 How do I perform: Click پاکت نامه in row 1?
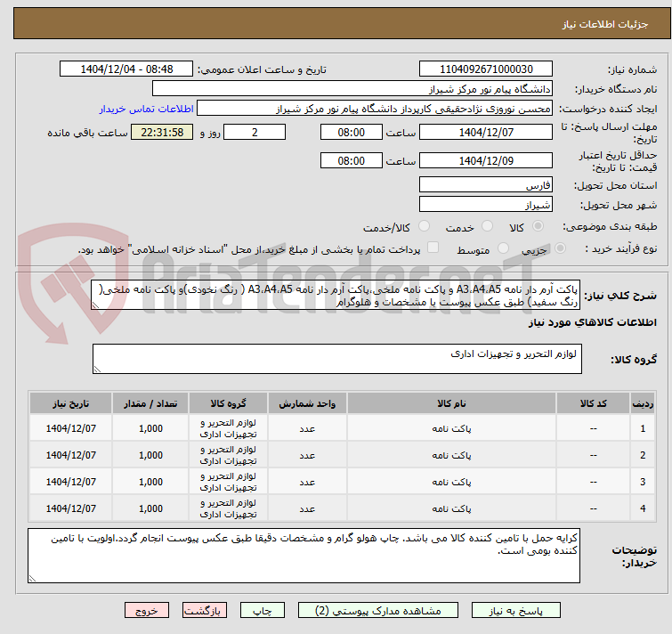451,428
